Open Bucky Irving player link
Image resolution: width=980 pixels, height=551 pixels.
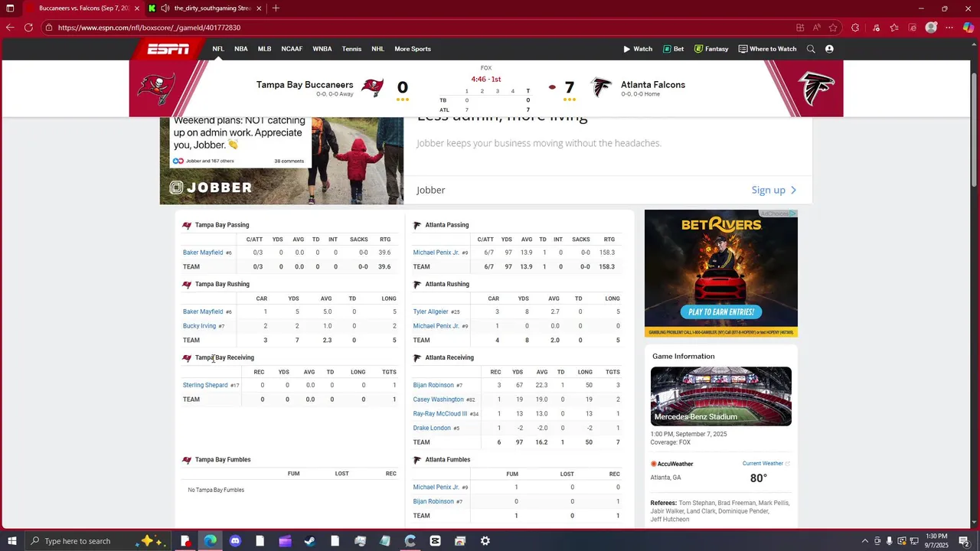coord(199,326)
